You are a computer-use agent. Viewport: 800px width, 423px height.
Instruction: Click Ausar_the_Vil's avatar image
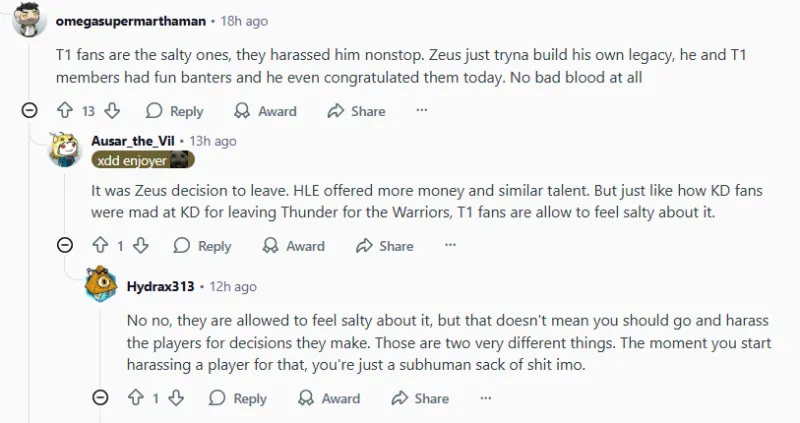(x=67, y=150)
